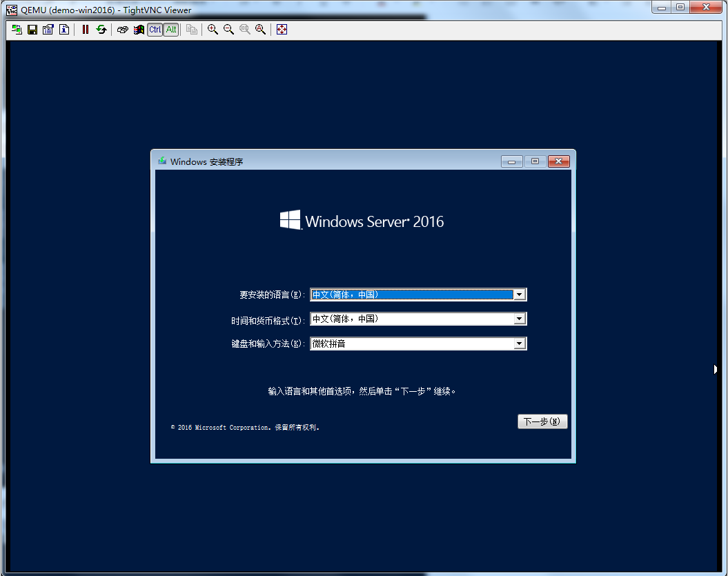Send Ctrl+Esc to the remote machine
The height and width of the screenshot is (576, 728).
[139, 30]
